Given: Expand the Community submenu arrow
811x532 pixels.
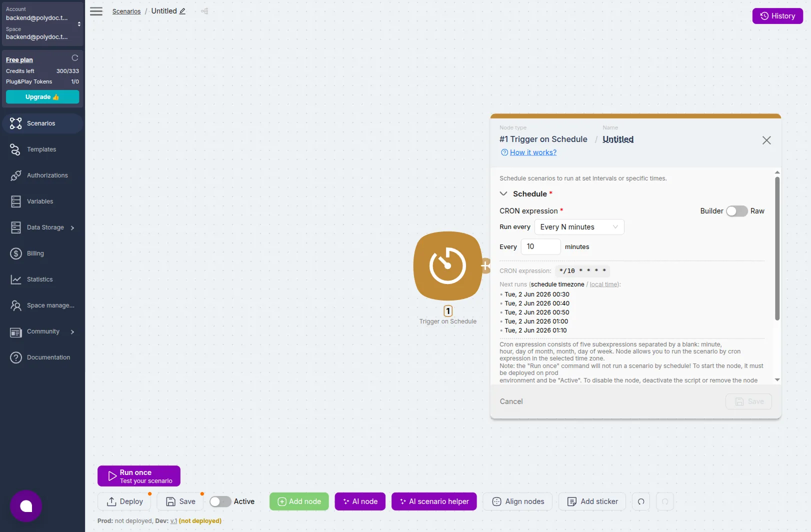Looking at the screenshot, I should 72,332.
